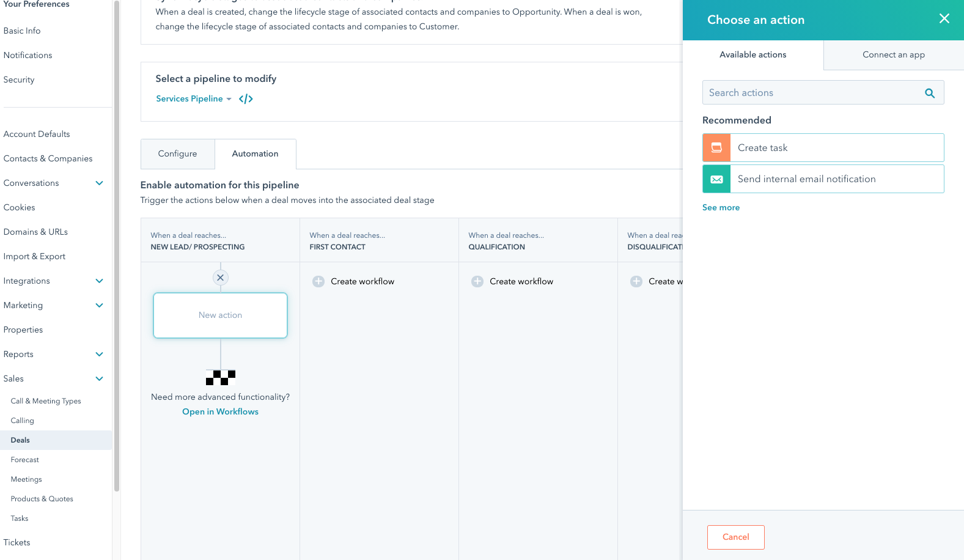Screen dimensions: 964x560
Task: Click Create workflow under First Contact
Action: pos(362,281)
